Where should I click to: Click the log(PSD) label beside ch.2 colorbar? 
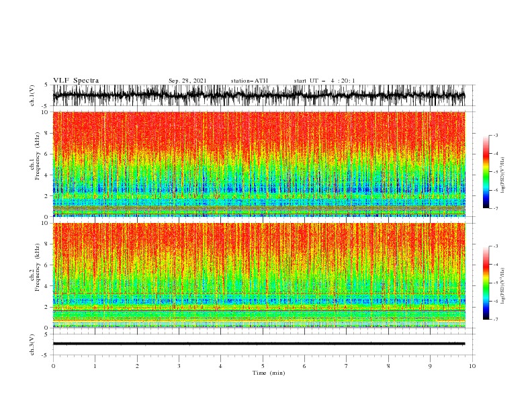pos(503,286)
